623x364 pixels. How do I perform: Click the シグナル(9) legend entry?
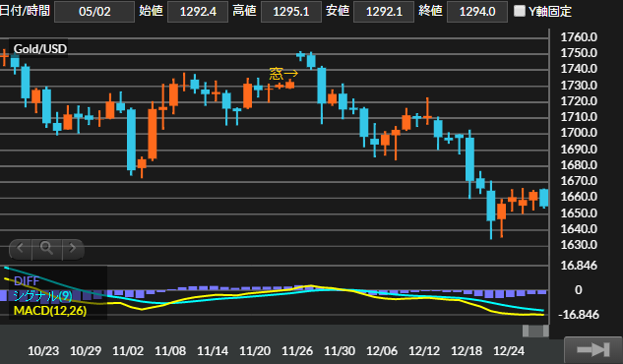click(x=42, y=296)
